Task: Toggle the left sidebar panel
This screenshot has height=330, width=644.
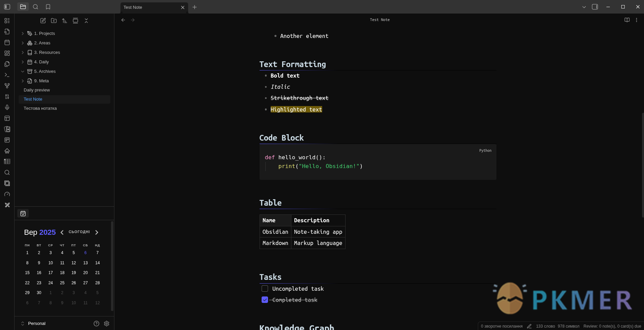Action: [7, 7]
